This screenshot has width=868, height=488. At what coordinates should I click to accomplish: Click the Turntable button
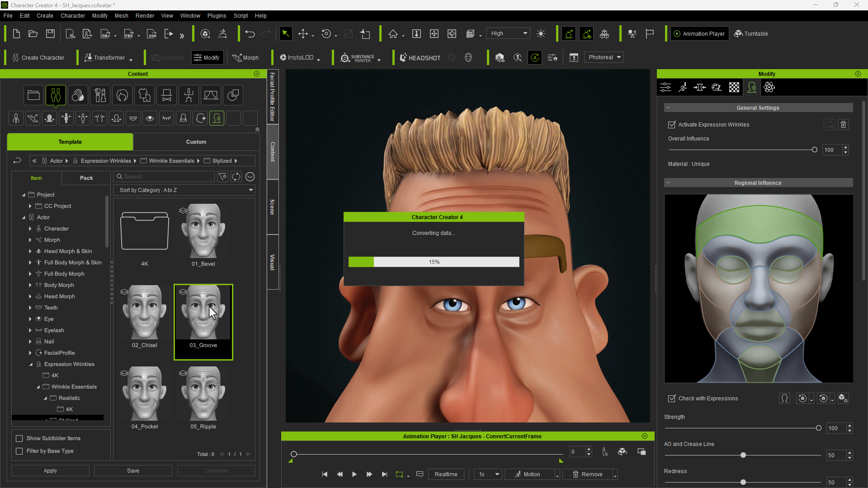751,34
